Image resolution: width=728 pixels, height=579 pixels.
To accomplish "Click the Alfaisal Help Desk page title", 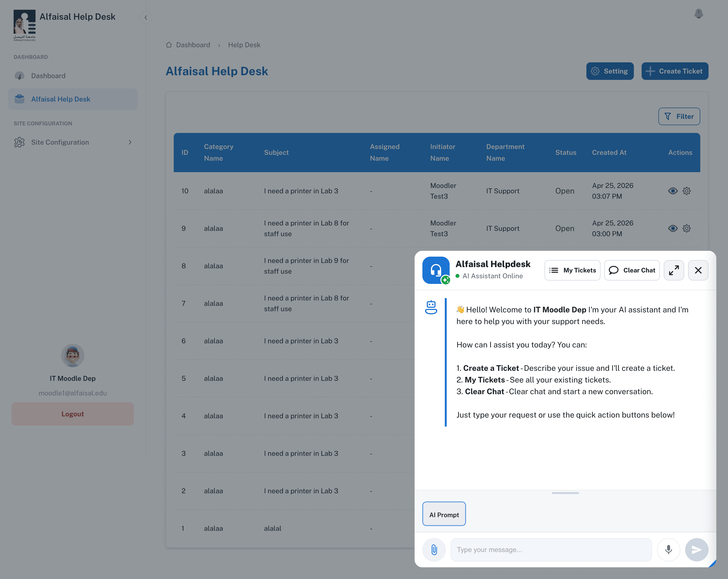I will 217,71.
